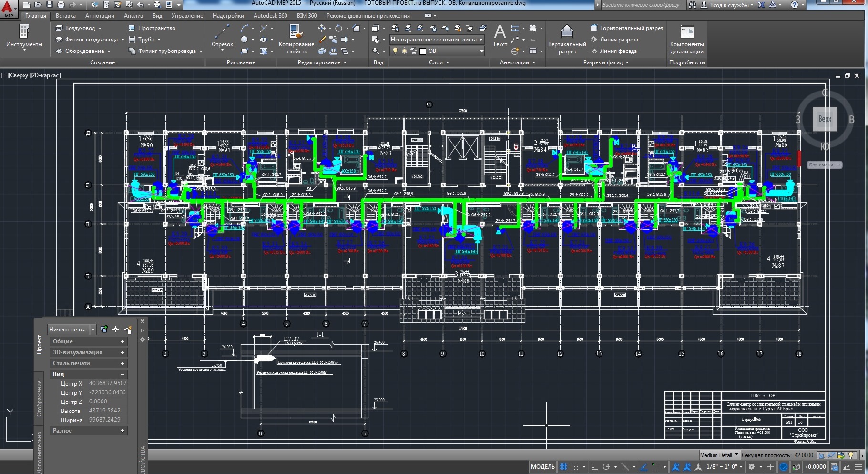The width and height of the screenshot is (868, 474).
Task: Click the layer color swatch next to ОВ
Action: (422, 51)
